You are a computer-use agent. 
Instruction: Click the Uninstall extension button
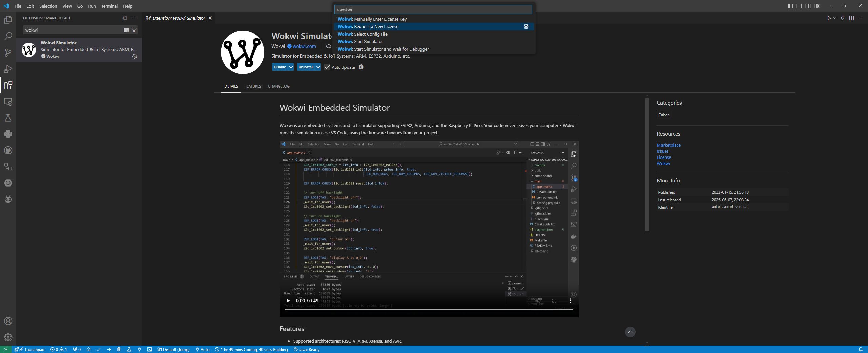point(306,67)
